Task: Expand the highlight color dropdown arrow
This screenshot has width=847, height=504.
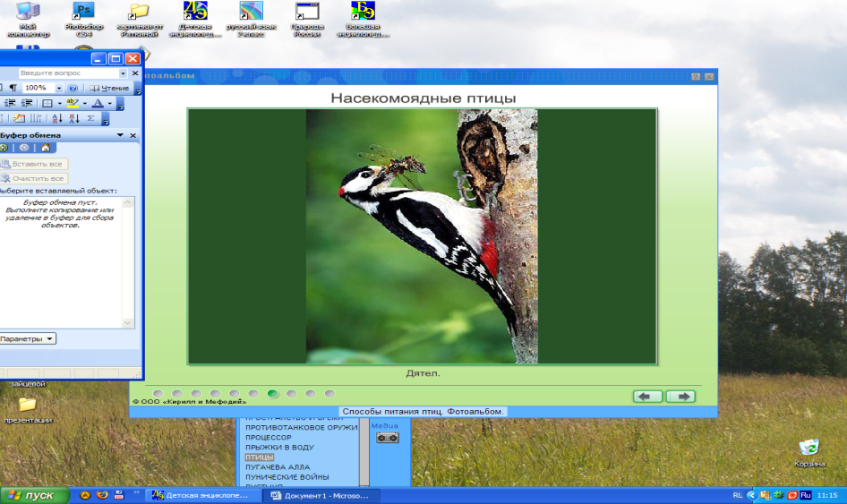Action: click(85, 103)
